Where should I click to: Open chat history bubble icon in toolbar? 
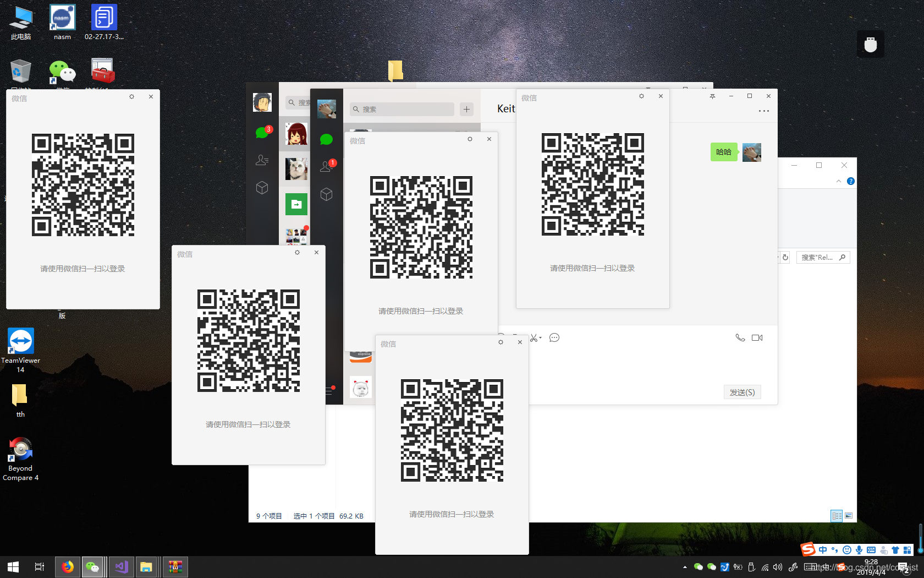coord(554,337)
